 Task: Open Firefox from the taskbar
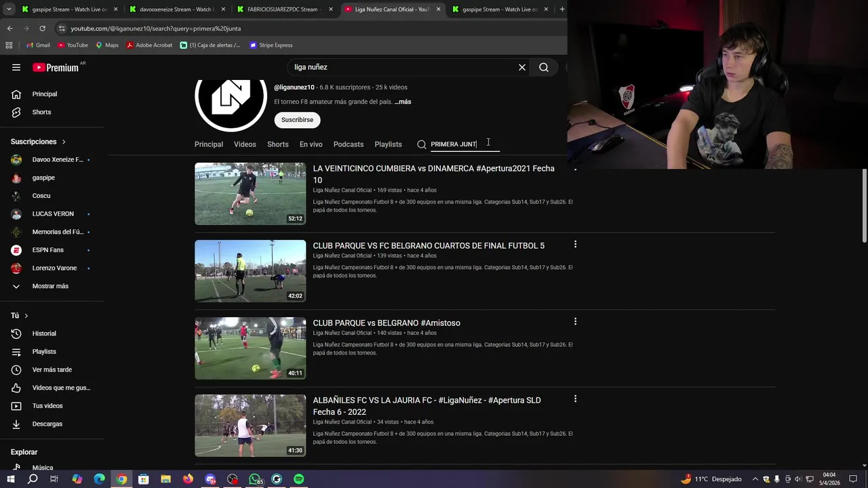pos(188,479)
